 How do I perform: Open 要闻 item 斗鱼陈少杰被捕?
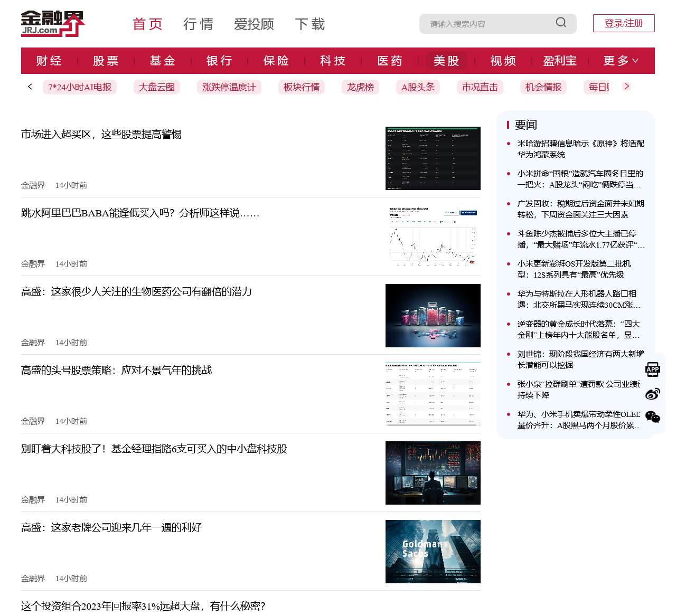(x=580, y=239)
